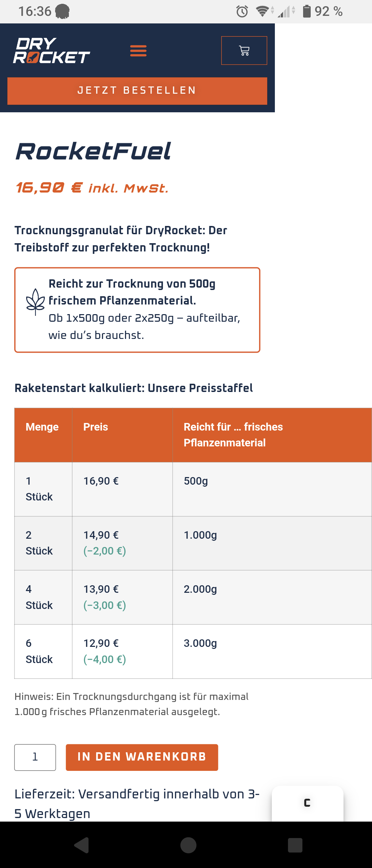372x868 pixels.
Task: Tap the cellular signal status icon
Action: point(286,12)
